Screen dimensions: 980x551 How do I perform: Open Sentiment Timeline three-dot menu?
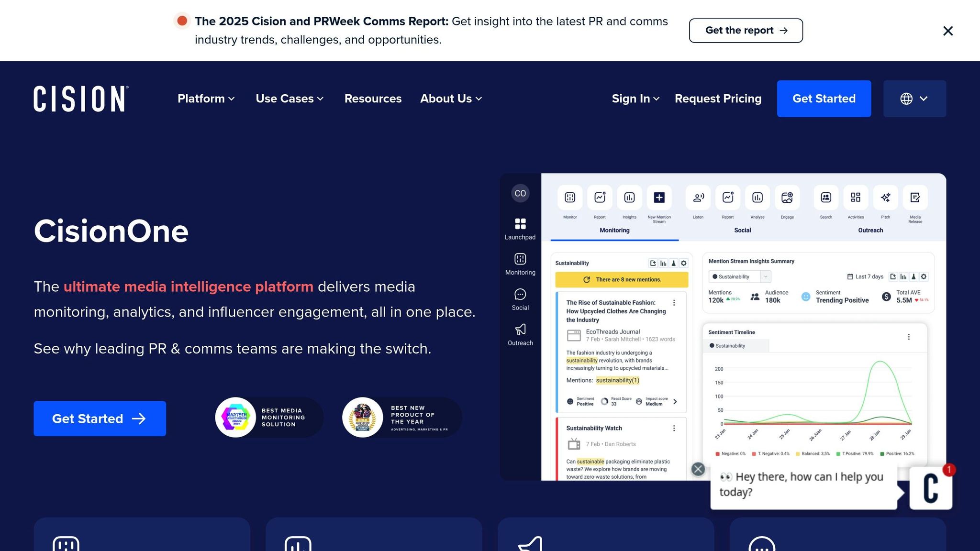(909, 337)
